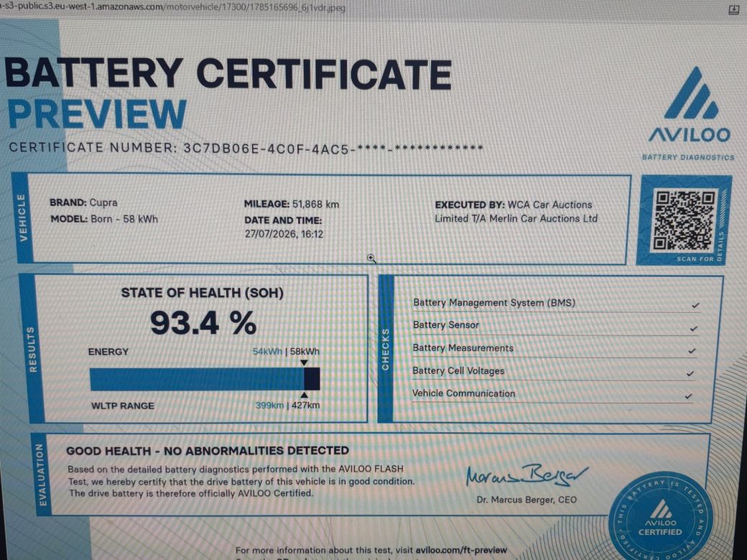Click the marker triangle above the energy bar
The image size is (747, 560).
tap(304, 363)
